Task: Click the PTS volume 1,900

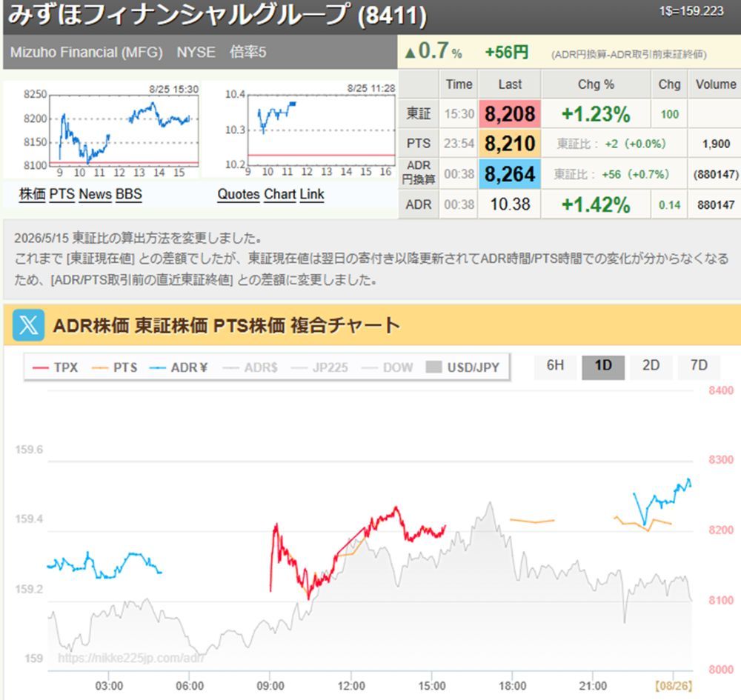Action: coord(716,144)
